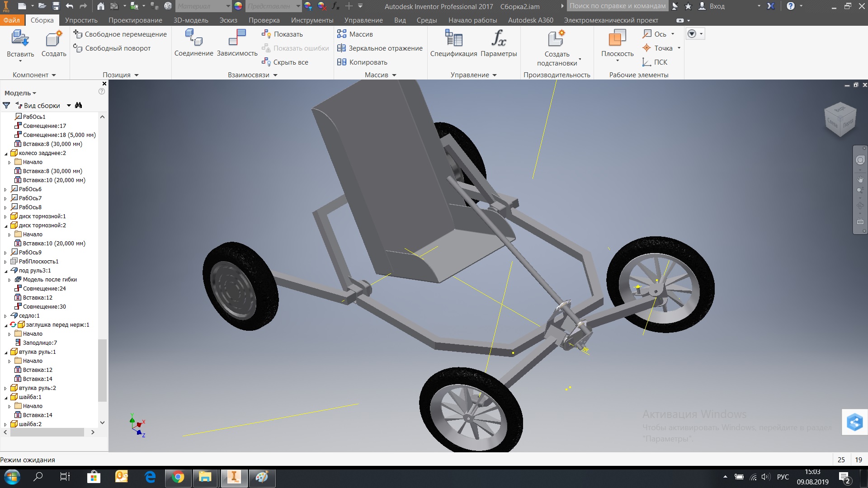Collapse the под руль3:1 node
The image size is (868, 488).
[x=6, y=271]
